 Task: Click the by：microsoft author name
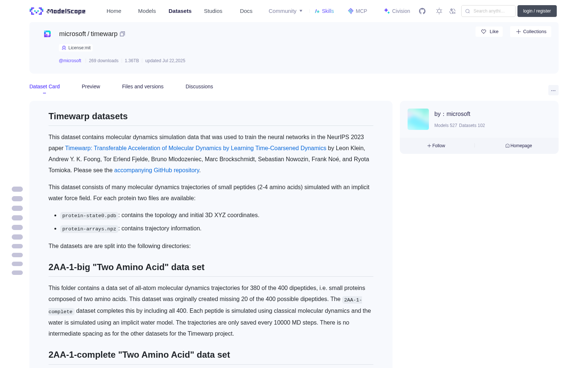tap(452, 114)
